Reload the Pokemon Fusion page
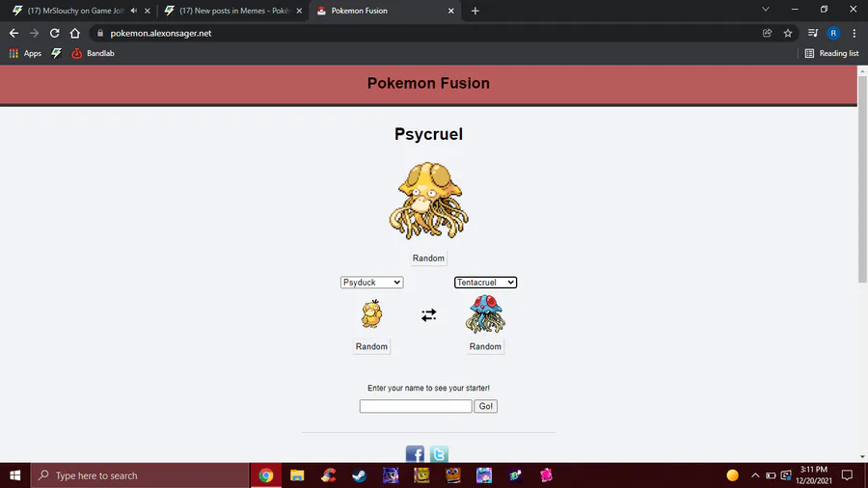The width and height of the screenshot is (868, 488). [x=54, y=33]
